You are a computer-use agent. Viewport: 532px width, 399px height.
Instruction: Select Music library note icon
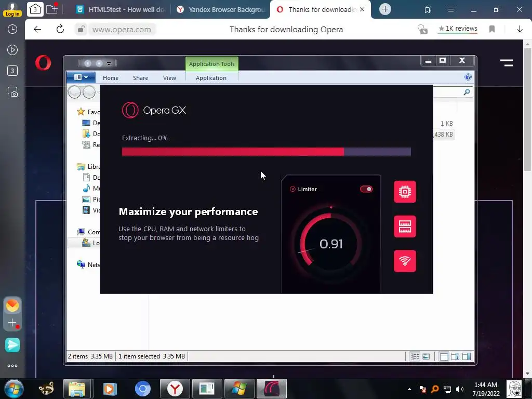87,188
